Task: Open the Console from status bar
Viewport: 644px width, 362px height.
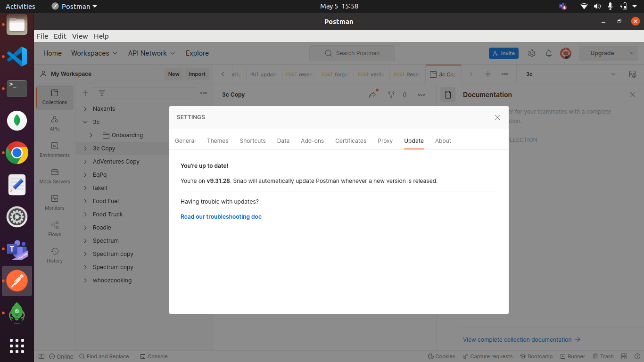Action: point(154,356)
